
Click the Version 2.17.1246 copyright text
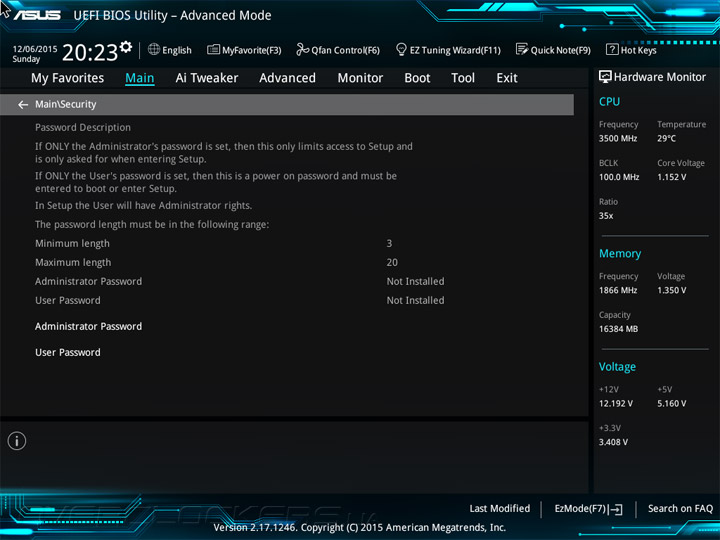(x=360, y=528)
